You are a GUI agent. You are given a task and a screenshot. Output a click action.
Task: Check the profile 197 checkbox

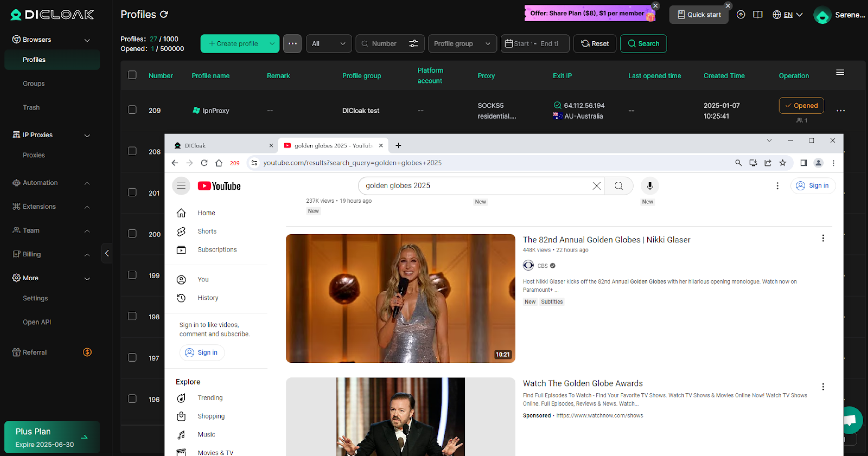pyautogui.click(x=132, y=357)
